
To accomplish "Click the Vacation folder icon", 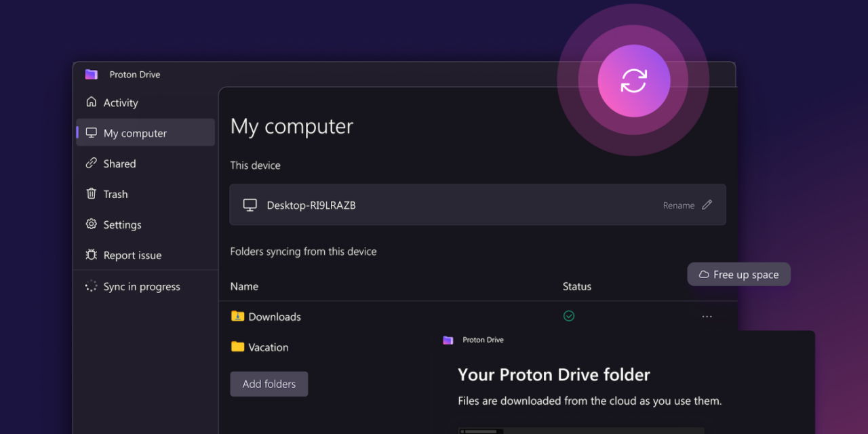I will click(x=237, y=347).
